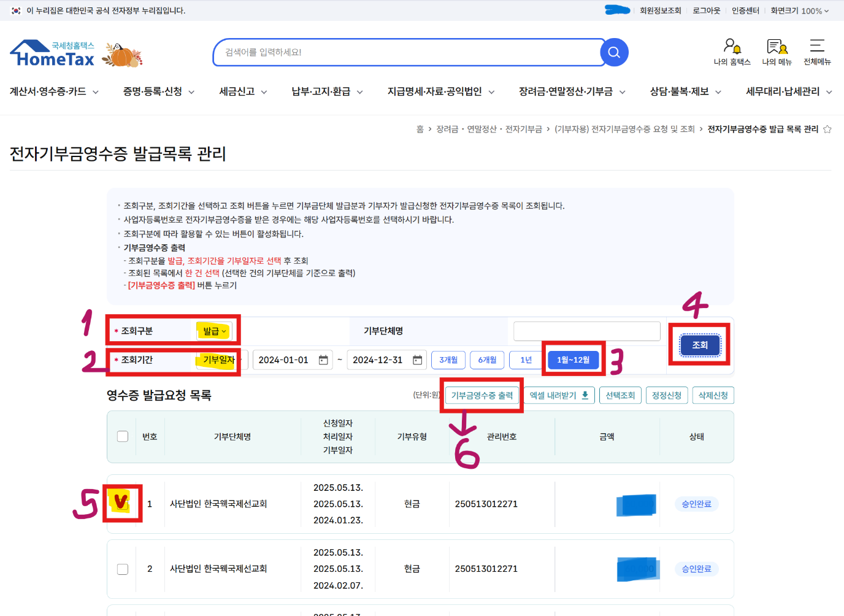Click the bookmark star beside the breadcrumb

[828, 129]
